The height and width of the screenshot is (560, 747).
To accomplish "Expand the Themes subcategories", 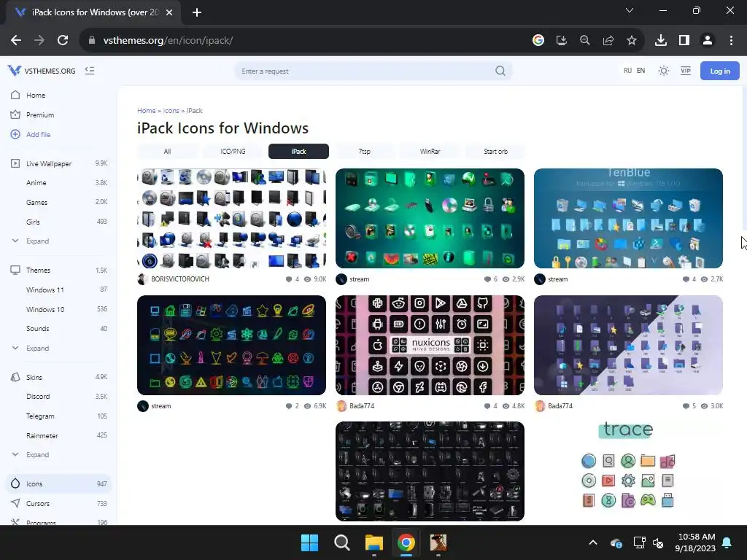I will [37, 348].
